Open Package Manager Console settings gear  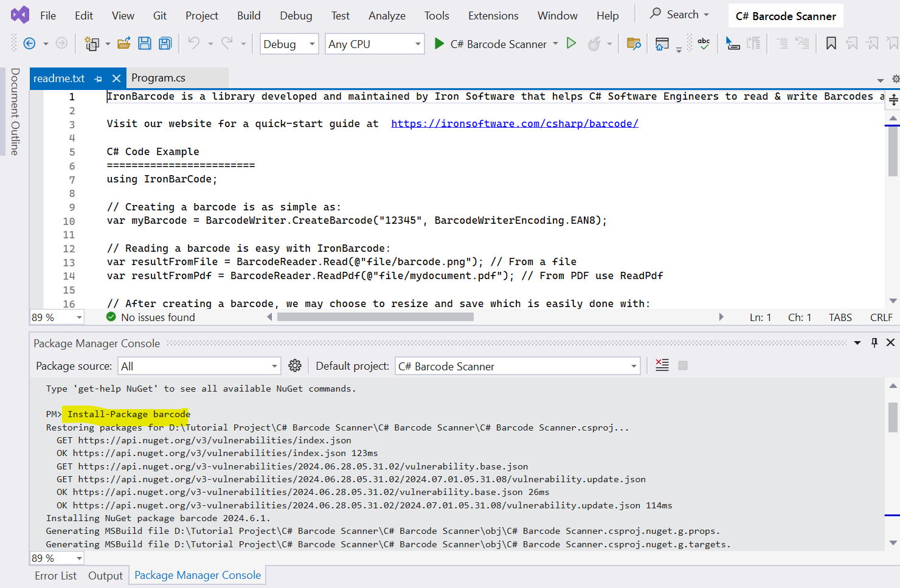[295, 365]
